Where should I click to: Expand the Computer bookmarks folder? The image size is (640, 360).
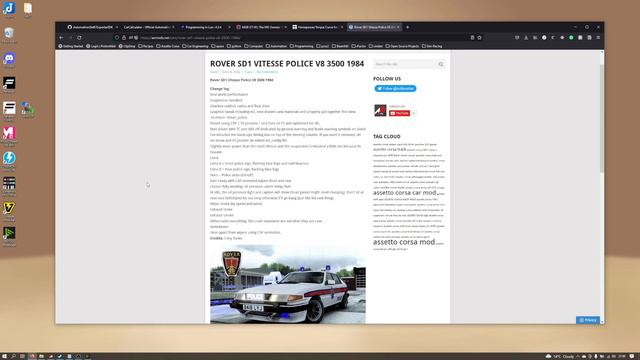(254, 46)
